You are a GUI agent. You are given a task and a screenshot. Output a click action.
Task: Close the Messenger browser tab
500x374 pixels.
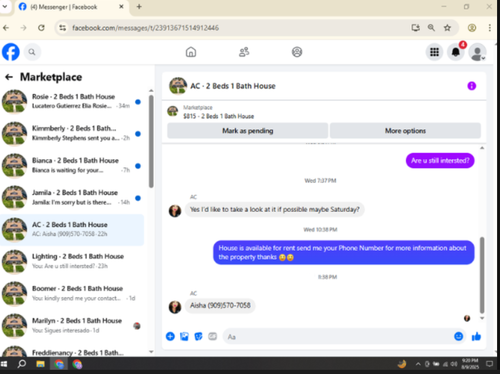[x=121, y=7]
